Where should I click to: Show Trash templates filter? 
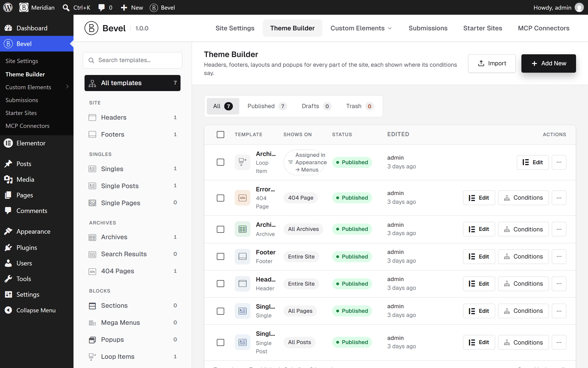click(360, 106)
